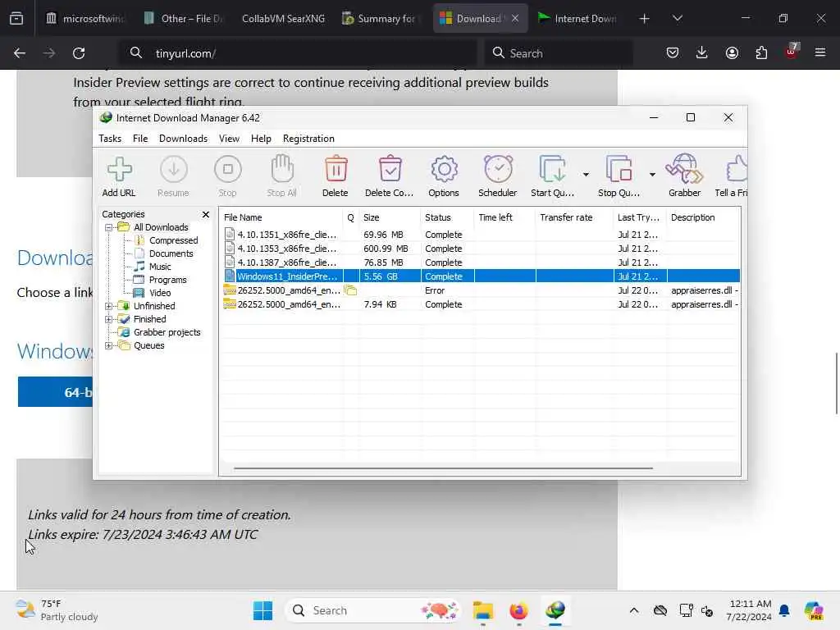Open the Help menu
Image resolution: width=840 pixels, height=630 pixels.
[x=261, y=139]
